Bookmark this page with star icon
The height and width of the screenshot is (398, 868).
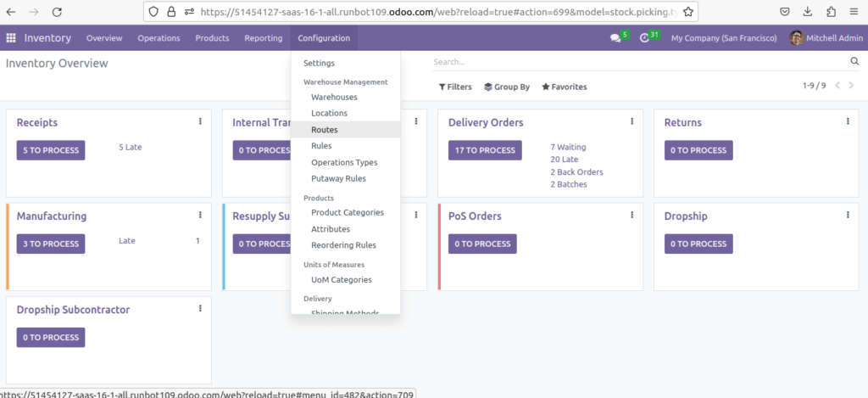click(x=687, y=12)
